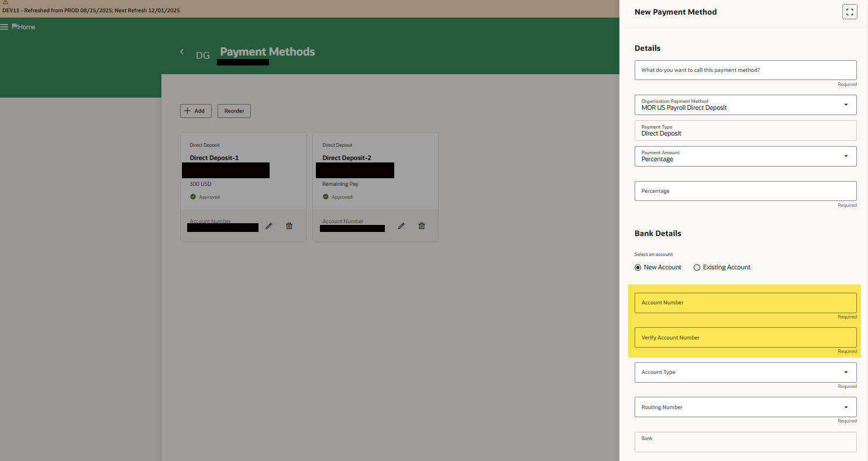
Task: Click Approved checkmark on Direct Deposit-2
Action: pyautogui.click(x=326, y=197)
